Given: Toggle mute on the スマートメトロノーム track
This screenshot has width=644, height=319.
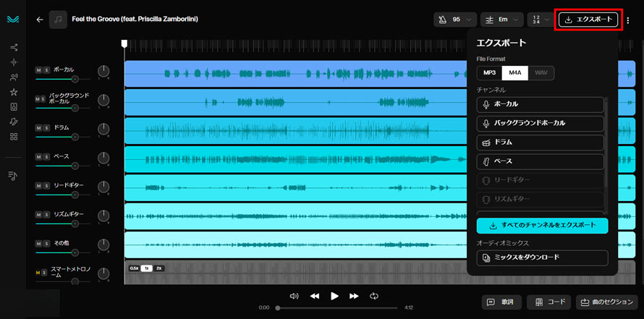Looking at the screenshot, I should point(39,273).
